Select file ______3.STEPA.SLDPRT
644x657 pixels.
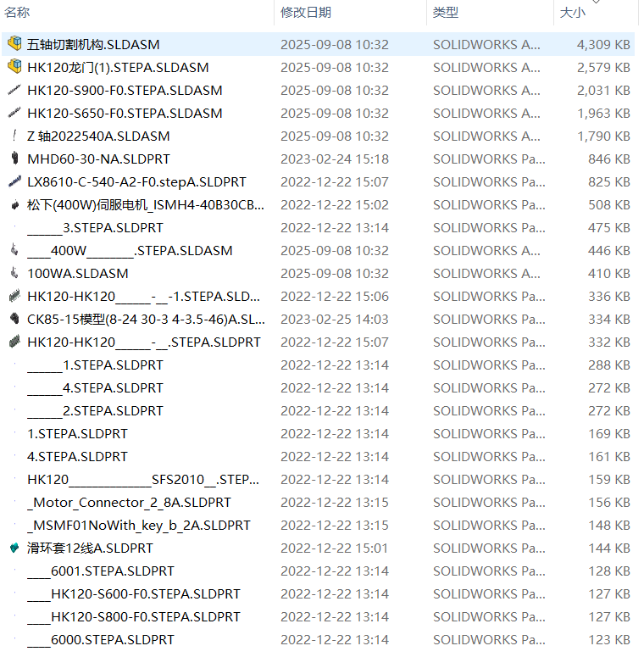coord(95,227)
